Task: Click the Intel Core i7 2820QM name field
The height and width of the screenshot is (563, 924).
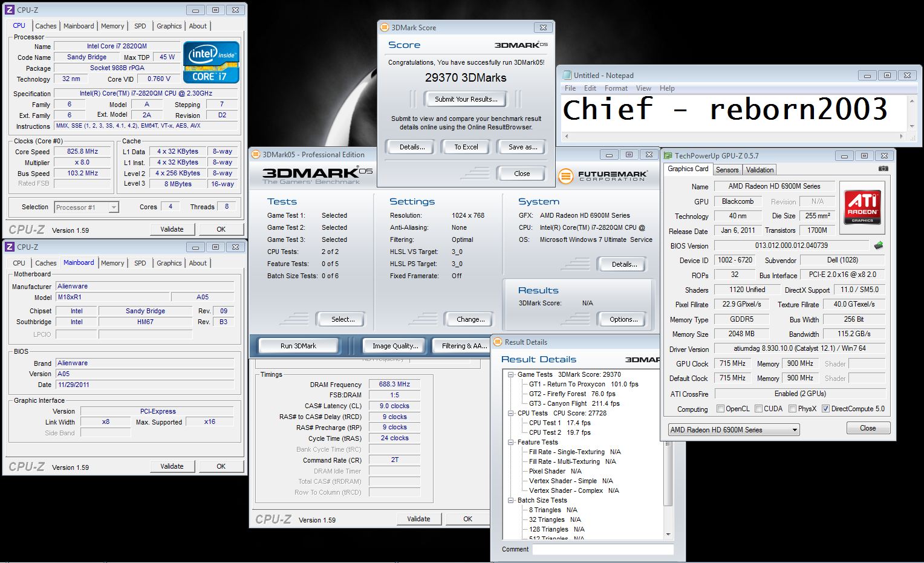Action: (117, 46)
